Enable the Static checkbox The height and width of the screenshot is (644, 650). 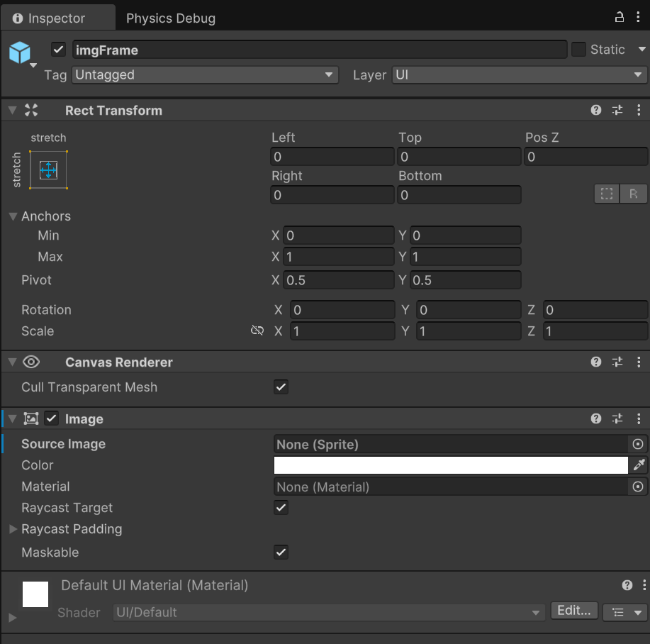point(578,50)
